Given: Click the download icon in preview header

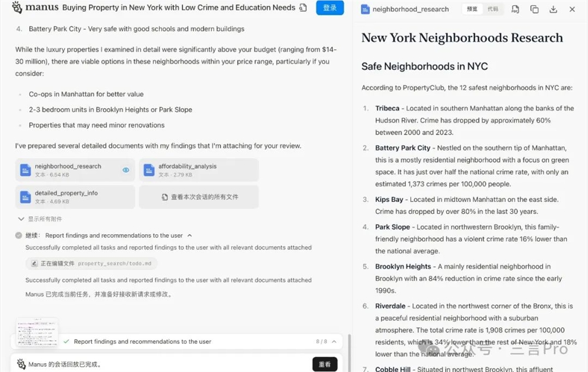Looking at the screenshot, I should [553, 9].
